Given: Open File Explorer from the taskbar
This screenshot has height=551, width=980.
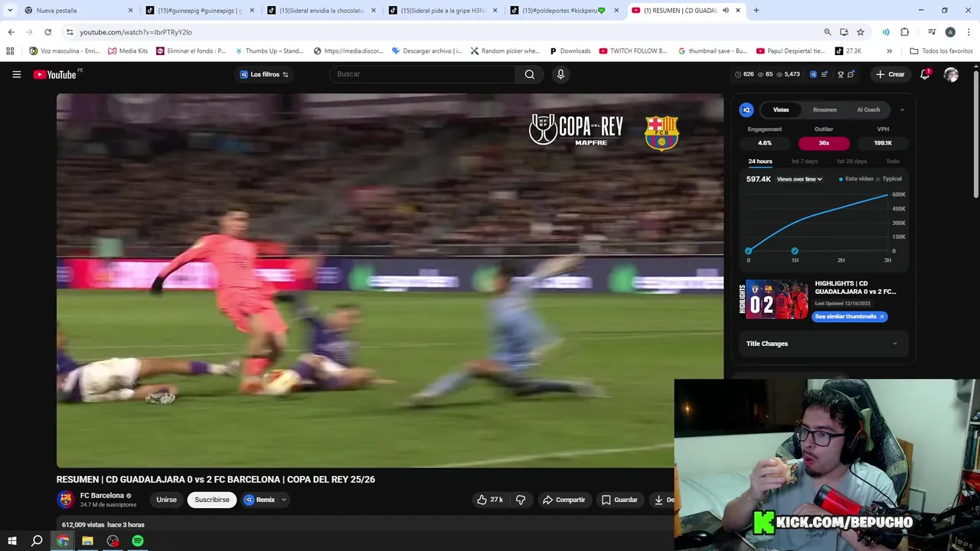Looking at the screenshot, I should point(87,541).
